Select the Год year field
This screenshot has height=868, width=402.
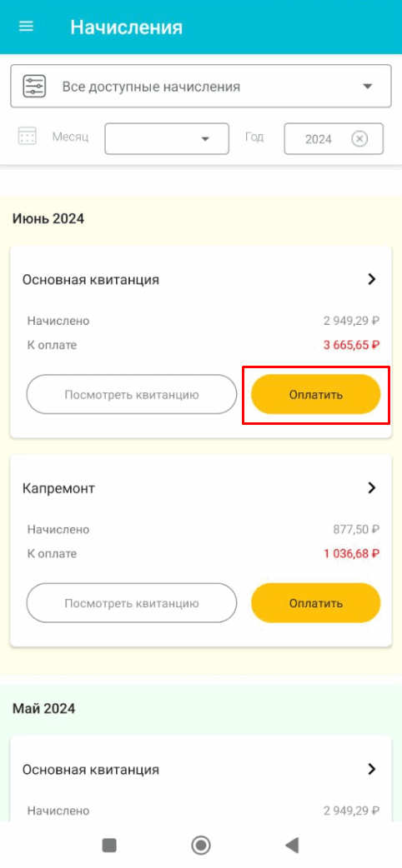(x=334, y=138)
